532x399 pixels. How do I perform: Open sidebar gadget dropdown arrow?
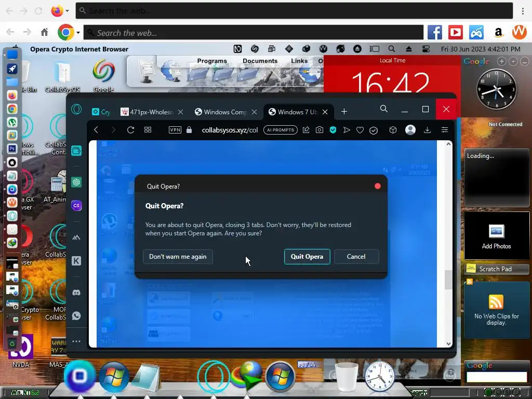coord(513,61)
